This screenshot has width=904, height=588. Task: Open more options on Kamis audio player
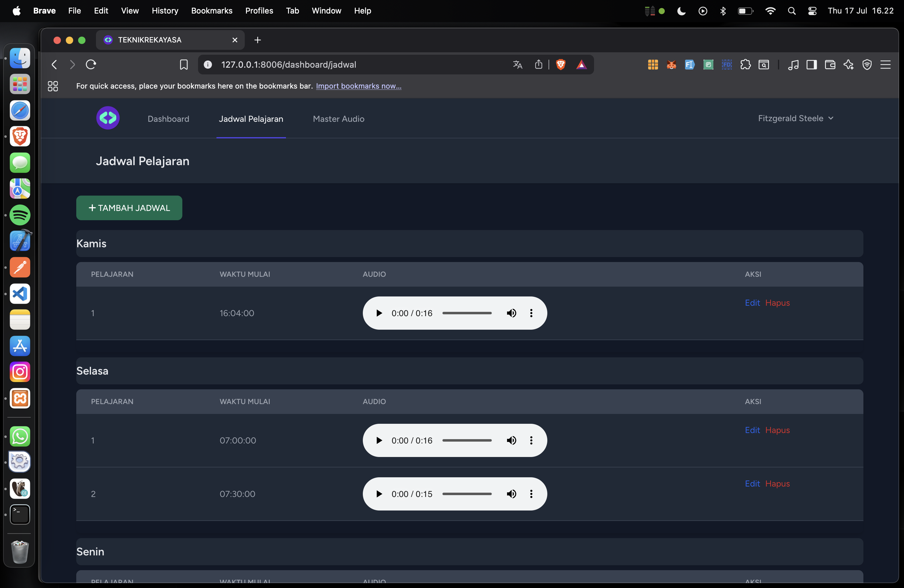pos(531,313)
